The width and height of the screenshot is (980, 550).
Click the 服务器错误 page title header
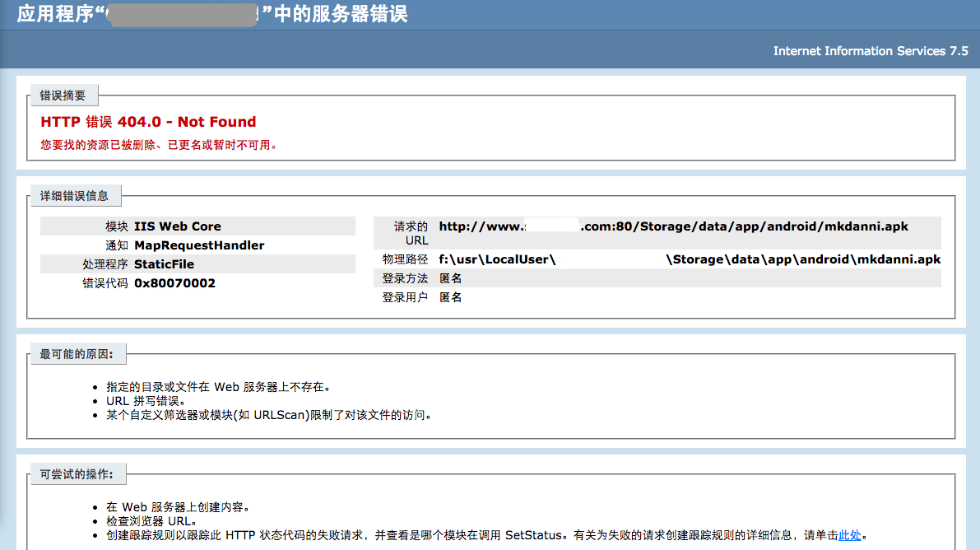(211, 14)
